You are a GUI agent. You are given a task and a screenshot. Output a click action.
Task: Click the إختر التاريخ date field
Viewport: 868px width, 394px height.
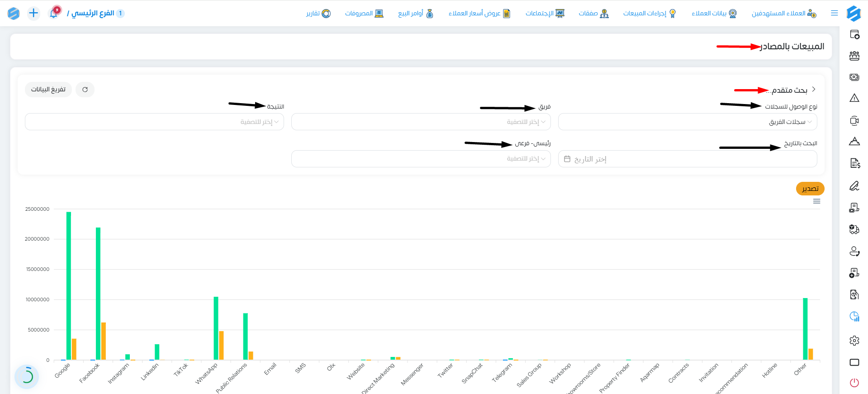pos(688,159)
